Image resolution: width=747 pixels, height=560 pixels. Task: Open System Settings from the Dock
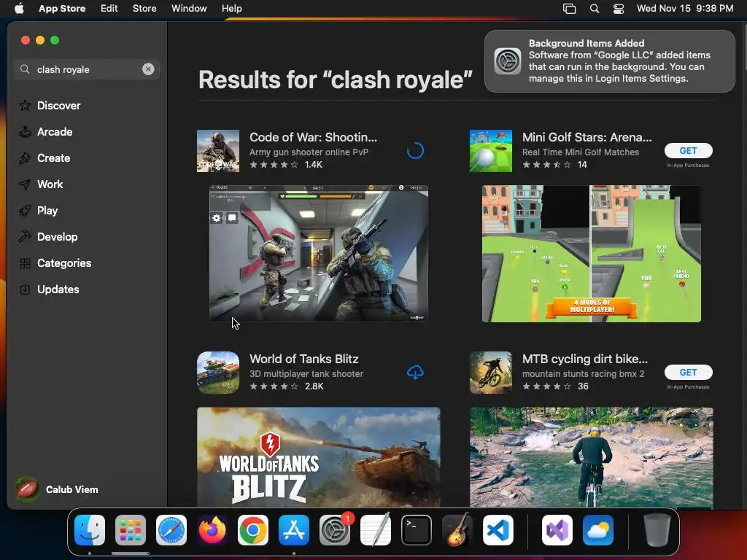pos(335,530)
